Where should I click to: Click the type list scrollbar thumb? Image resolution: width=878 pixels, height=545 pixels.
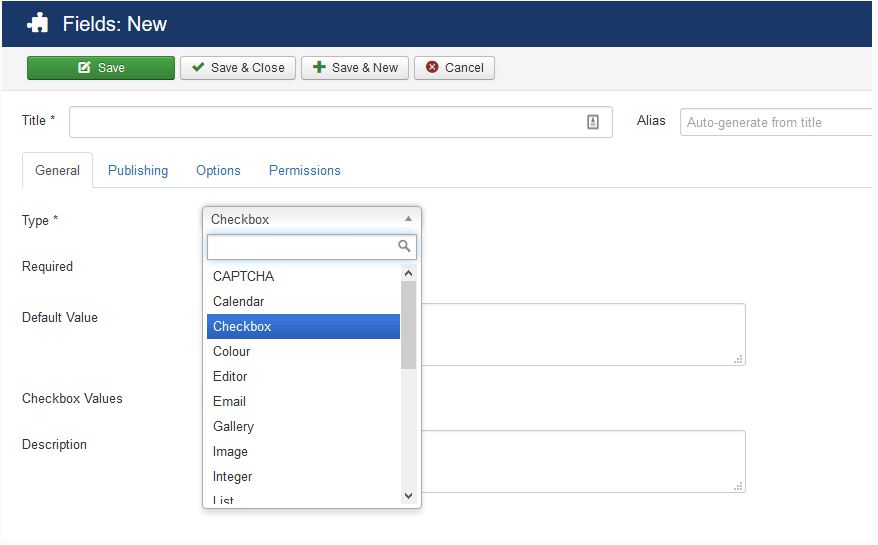pyautogui.click(x=408, y=325)
